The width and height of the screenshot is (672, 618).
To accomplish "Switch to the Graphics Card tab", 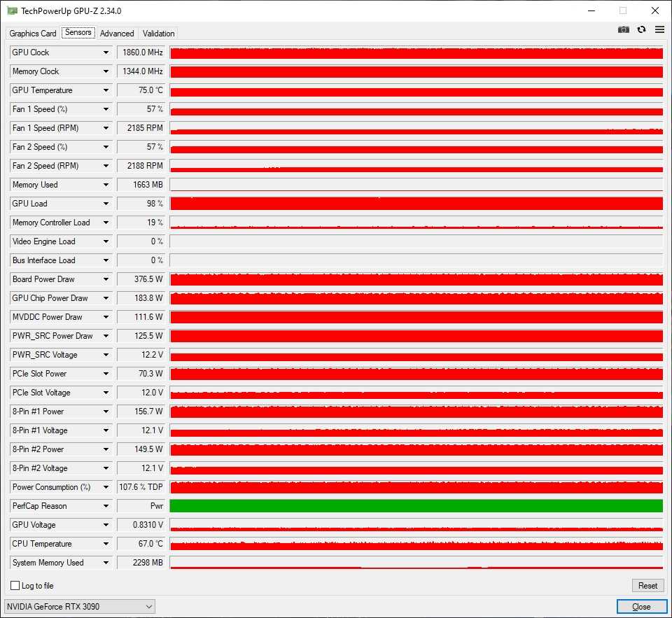I will click(33, 34).
